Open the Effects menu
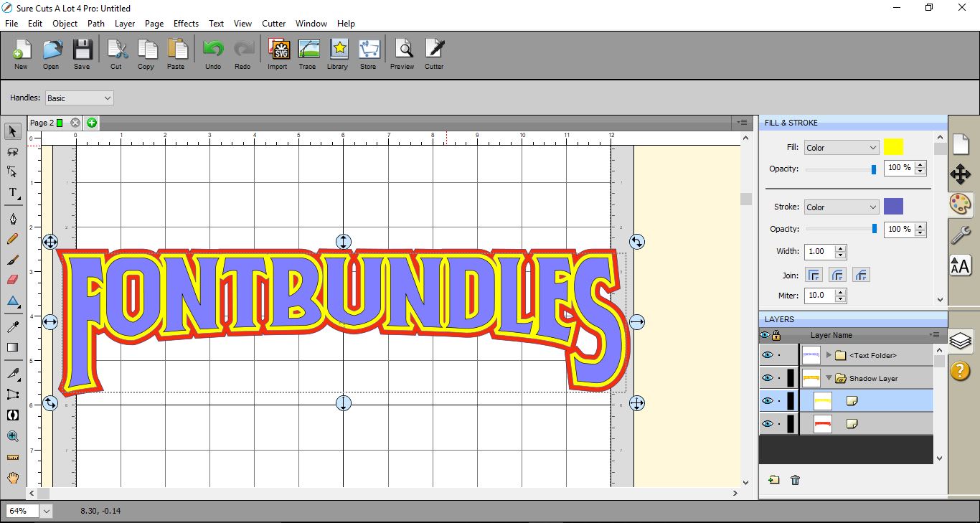This screenshot has height=523, width=980. tap(186, 24)
